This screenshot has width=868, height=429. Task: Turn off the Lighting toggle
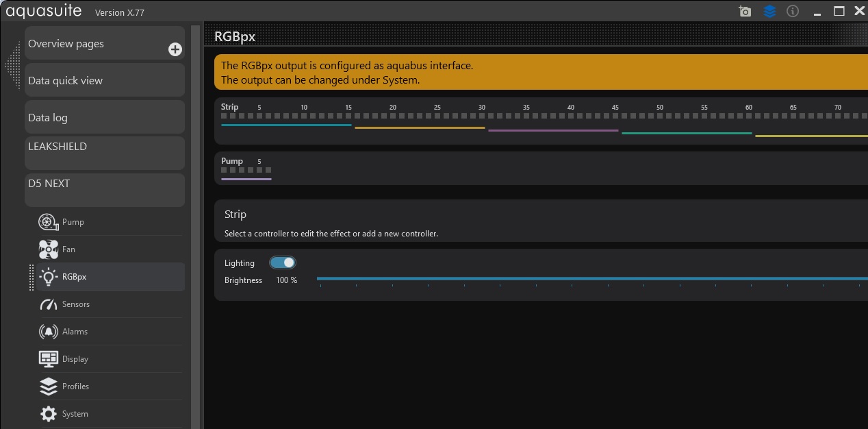point(283,262)
